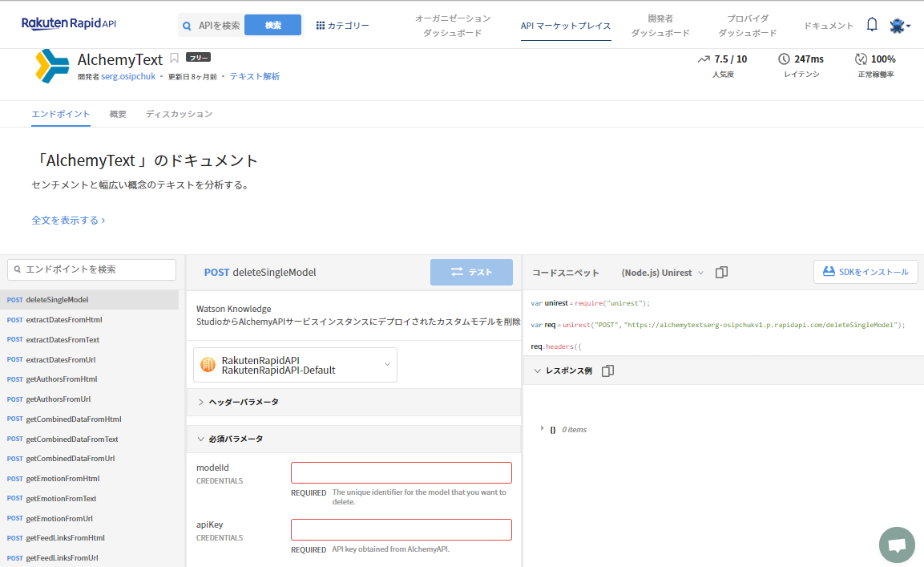
Task: Focus the modelId input field
Action: (401, 472)
